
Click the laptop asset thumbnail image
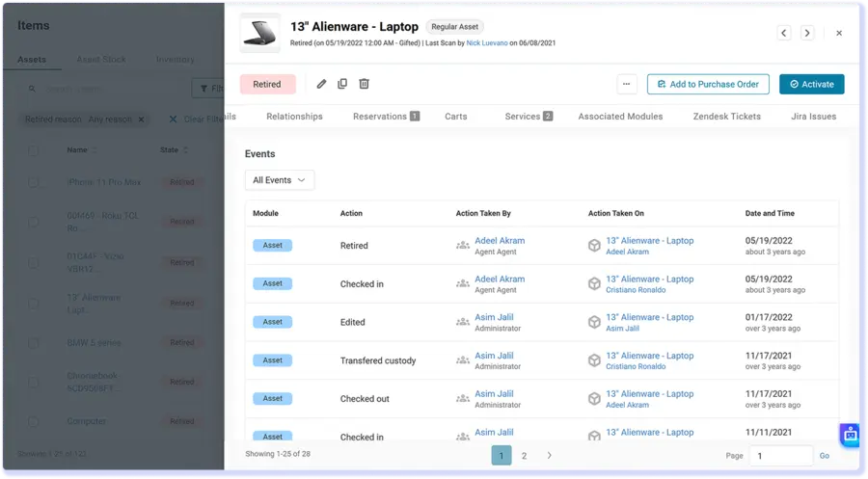point(260,33)
